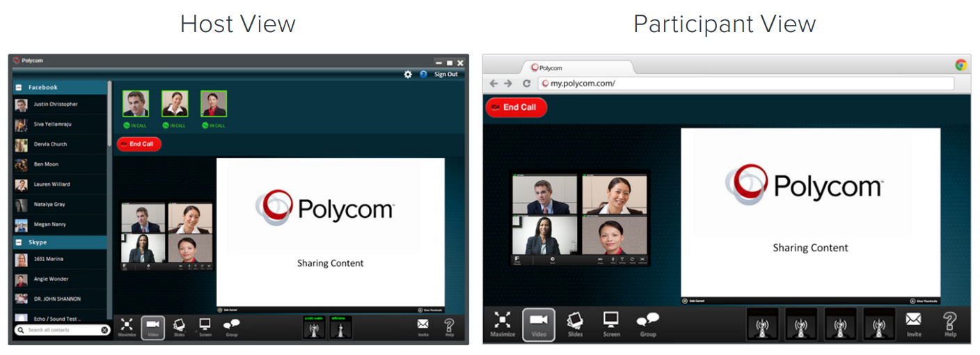
Task: Select contact Ben Moon
Action: [x=60, y=164]
